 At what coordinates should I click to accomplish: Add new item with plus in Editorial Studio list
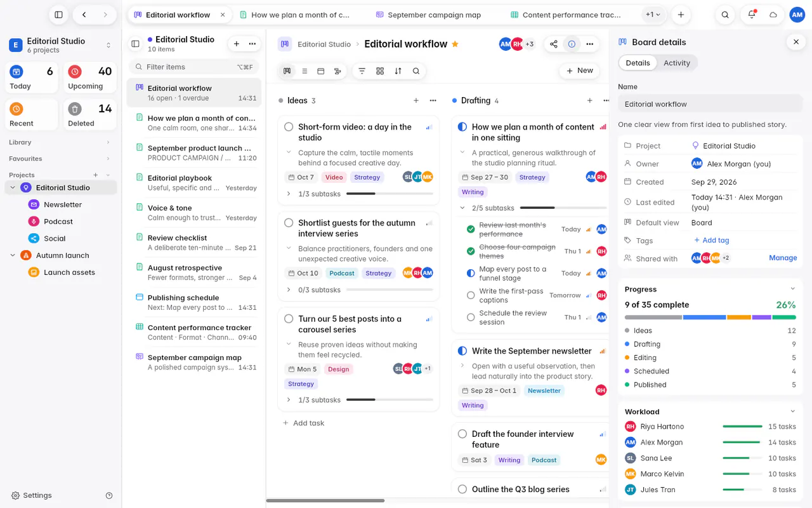pyautogui.click(x=237, y=44)
